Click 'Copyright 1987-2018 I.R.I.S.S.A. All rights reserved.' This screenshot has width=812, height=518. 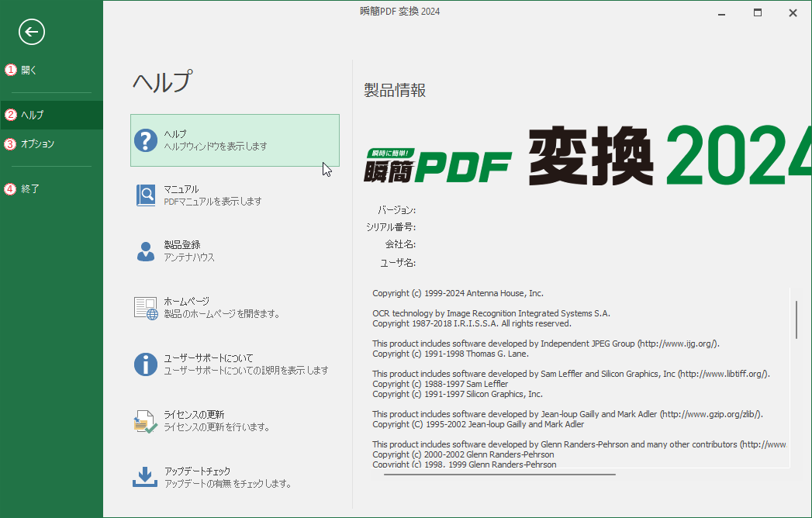pyautogui.click(x=472, y=324)
